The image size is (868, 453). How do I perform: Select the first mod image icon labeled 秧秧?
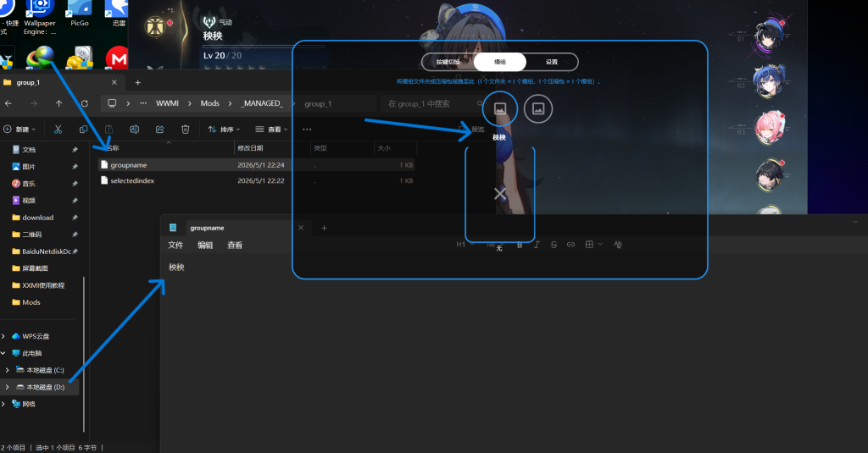pos(500,109)
